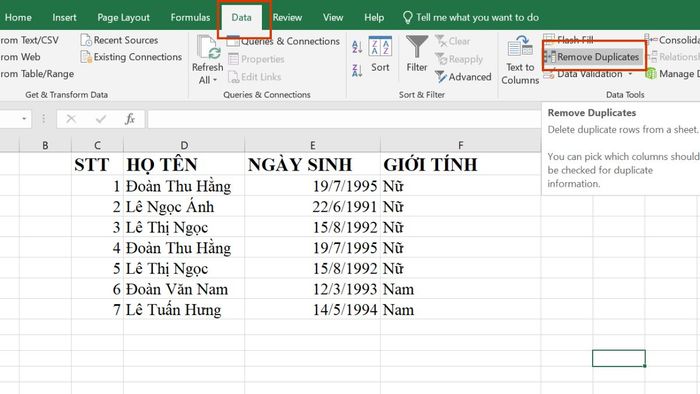
Task: Select the 22/6/1991 date cell
Action: pos(312,207)
